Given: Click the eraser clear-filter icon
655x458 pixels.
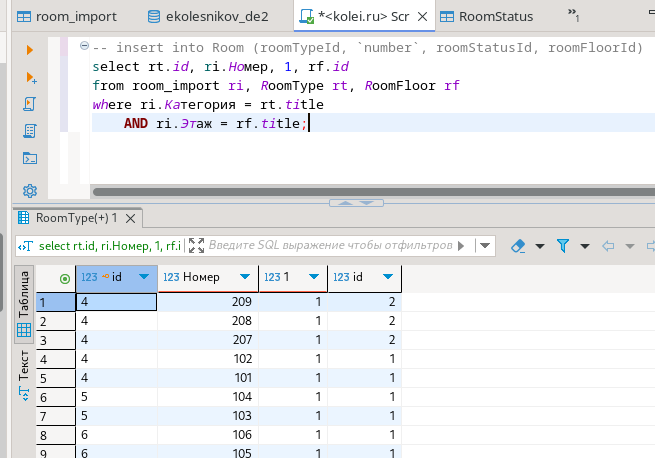Looking at the screenshot, I should (518, 245).
